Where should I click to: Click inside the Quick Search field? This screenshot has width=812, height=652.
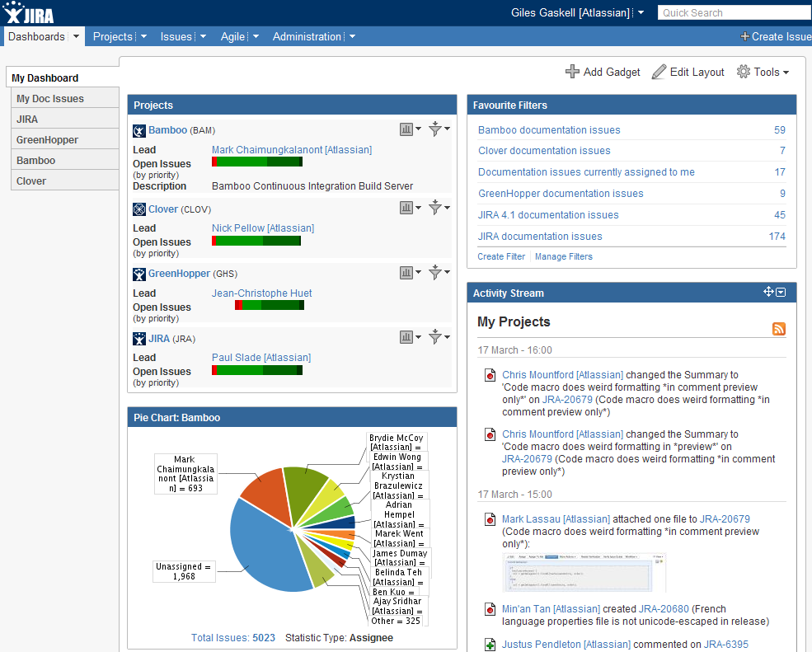(733, 12)
